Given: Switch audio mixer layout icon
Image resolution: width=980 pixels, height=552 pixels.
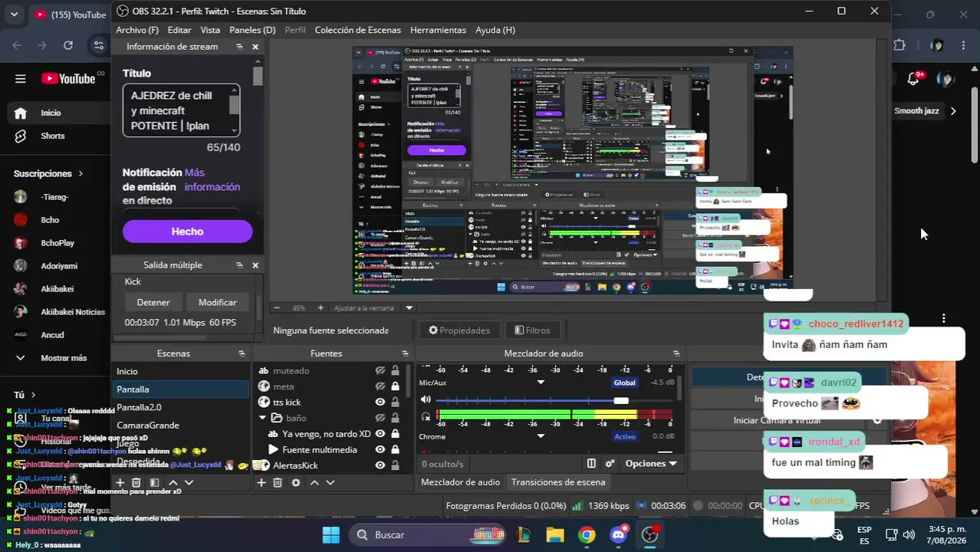Looking at the screenshot, I should (x=591, y=463).
